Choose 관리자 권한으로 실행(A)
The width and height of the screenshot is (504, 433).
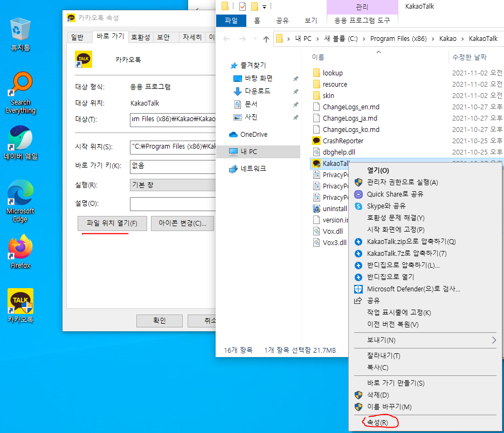point(426,182)
